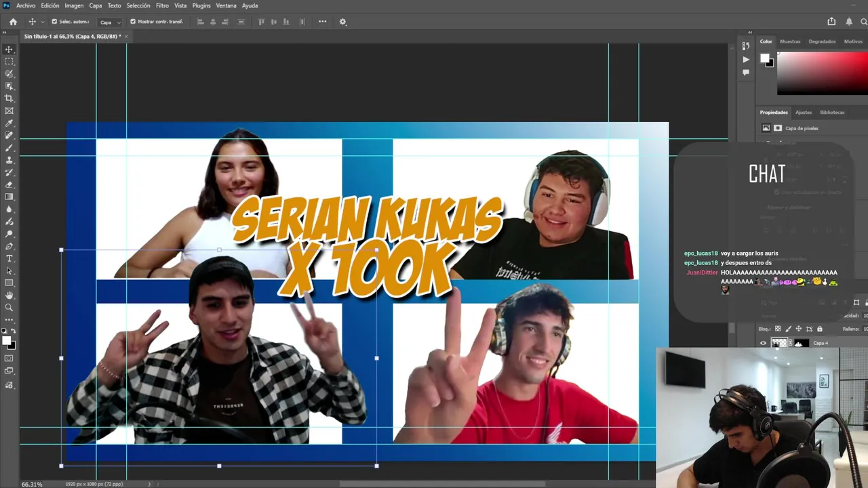The height and width of the screenshot is (488, 868).
Task: Select the Brush tool
Action: tap(9, 148)
